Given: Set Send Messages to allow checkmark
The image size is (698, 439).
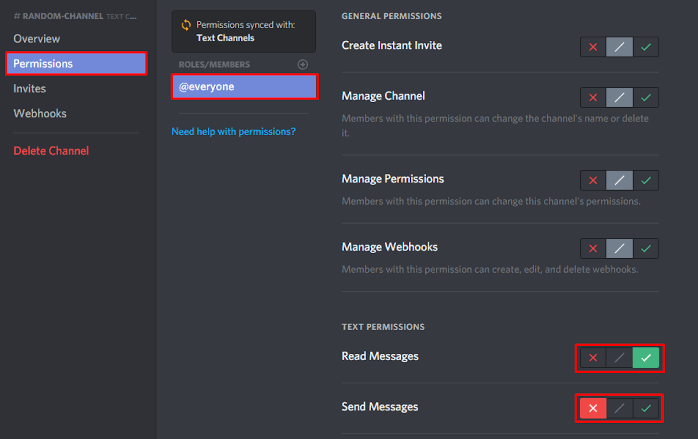Looking at the screenshot, I should click(646, 408).
